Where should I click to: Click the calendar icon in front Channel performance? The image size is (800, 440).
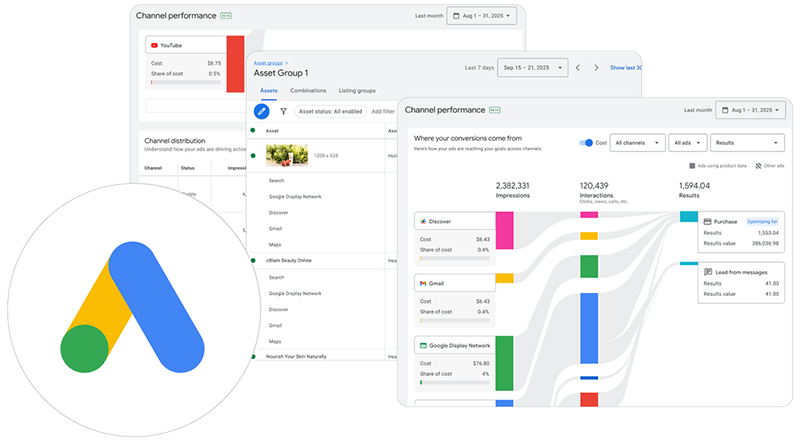pyautogui.click(x=725, y=110)
